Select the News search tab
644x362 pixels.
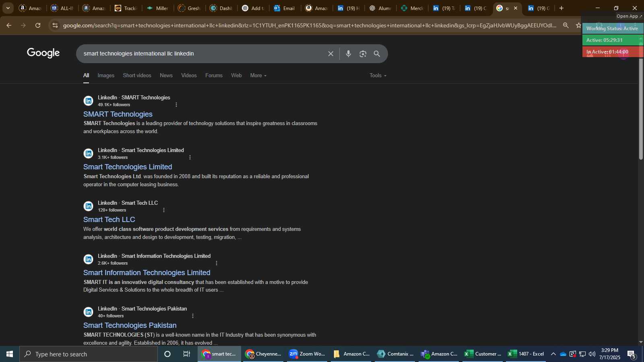coord(166,76)
